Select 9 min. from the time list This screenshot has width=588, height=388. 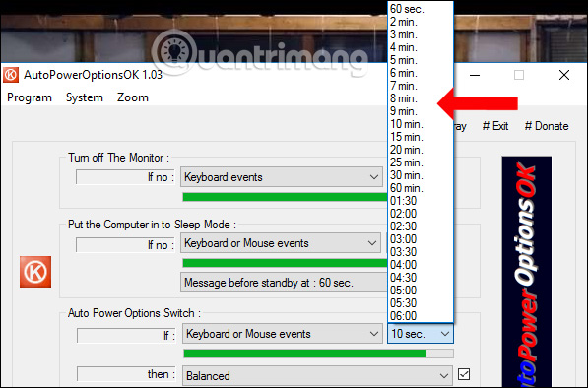click(421, 111)
